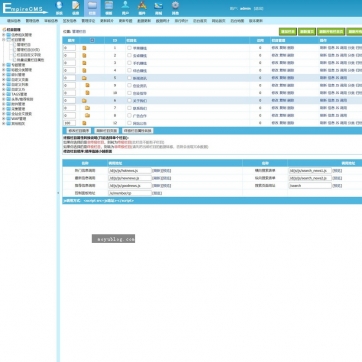Screen dimensions: 362x362
Task: Click the 刷新栏目页面 button below table
Action: pos(106,131)
